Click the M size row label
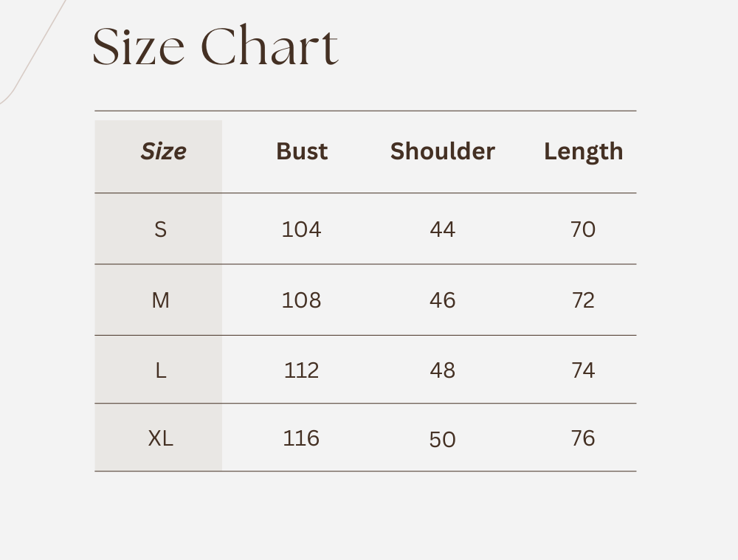738x560 pixels. (160, 300)
